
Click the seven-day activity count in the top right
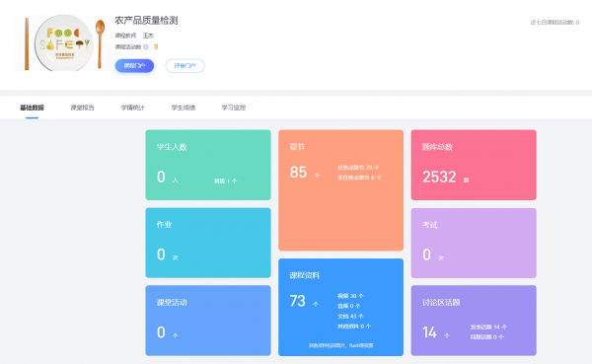point(555,23)
